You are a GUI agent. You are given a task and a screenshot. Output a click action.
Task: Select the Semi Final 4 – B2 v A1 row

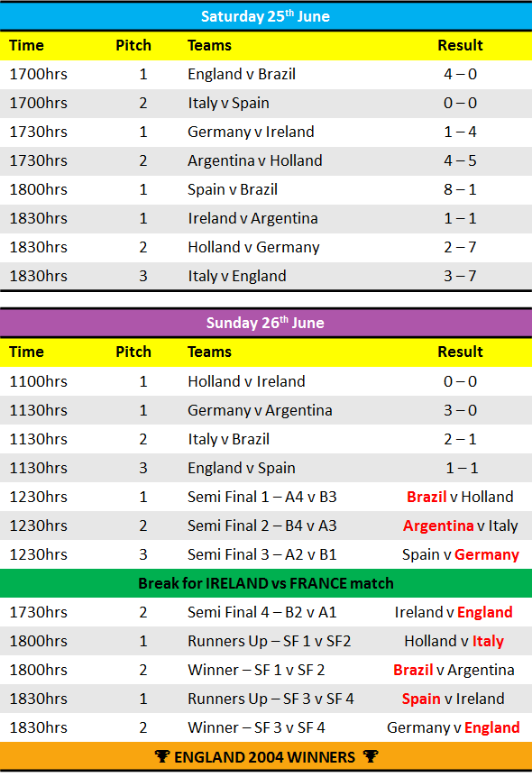pos(266,612)
